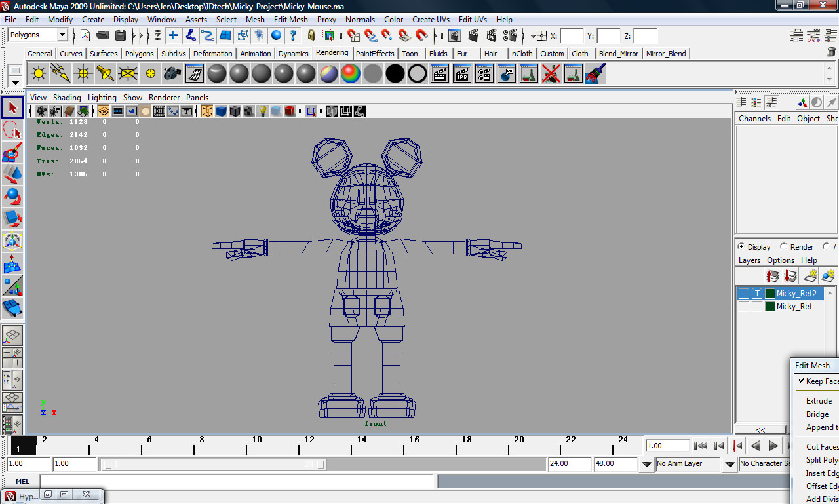The image size is (839, 504).
Task: Switch to the Polygons shelf tab
Action: (x=139, y=54)
